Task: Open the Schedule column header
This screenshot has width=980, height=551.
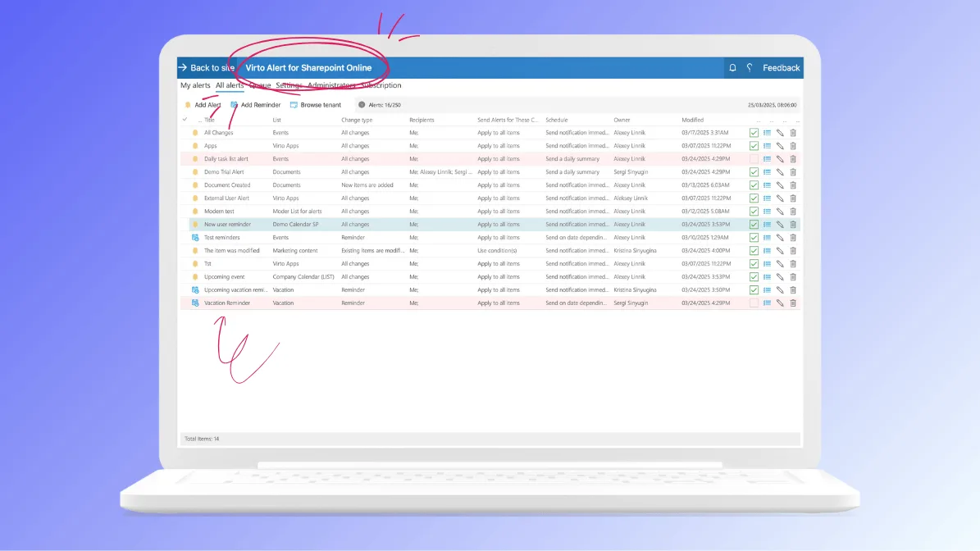Action: pyautogui.click(x=556, y=119)
